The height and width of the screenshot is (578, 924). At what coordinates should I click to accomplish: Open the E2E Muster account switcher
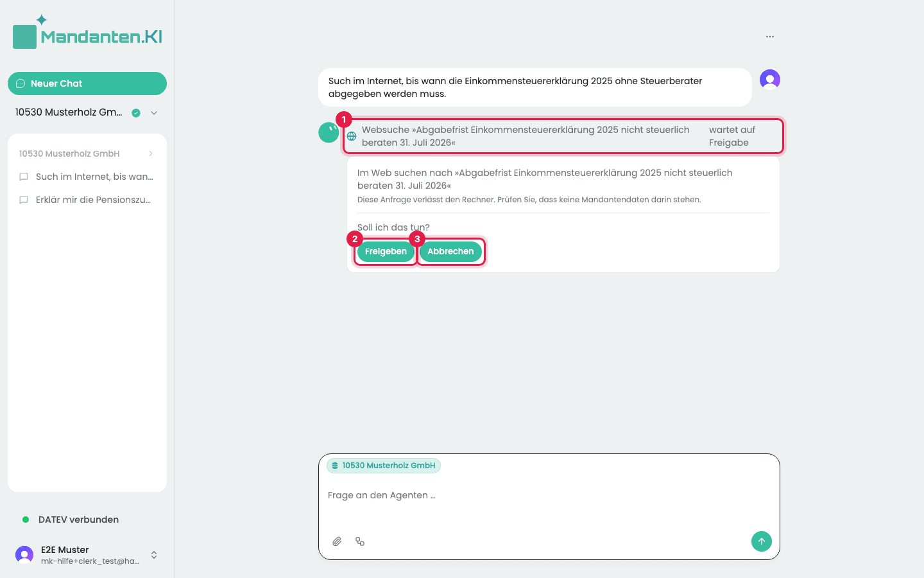pos(154,555)
